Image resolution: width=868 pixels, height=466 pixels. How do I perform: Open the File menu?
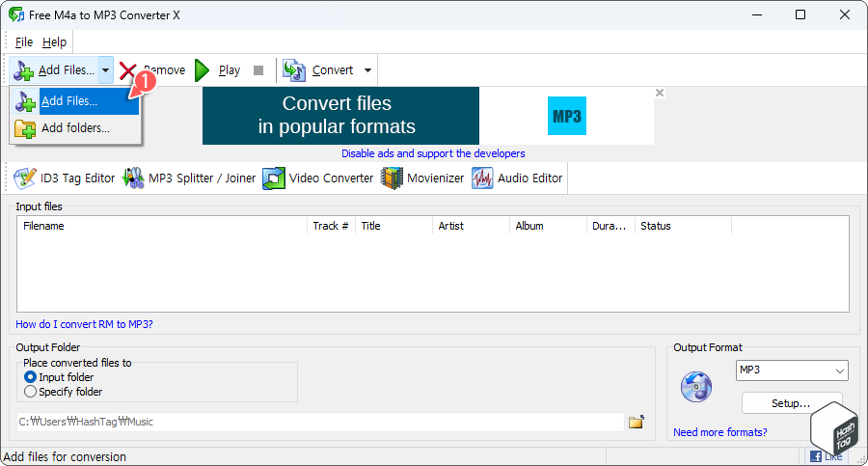24,42
